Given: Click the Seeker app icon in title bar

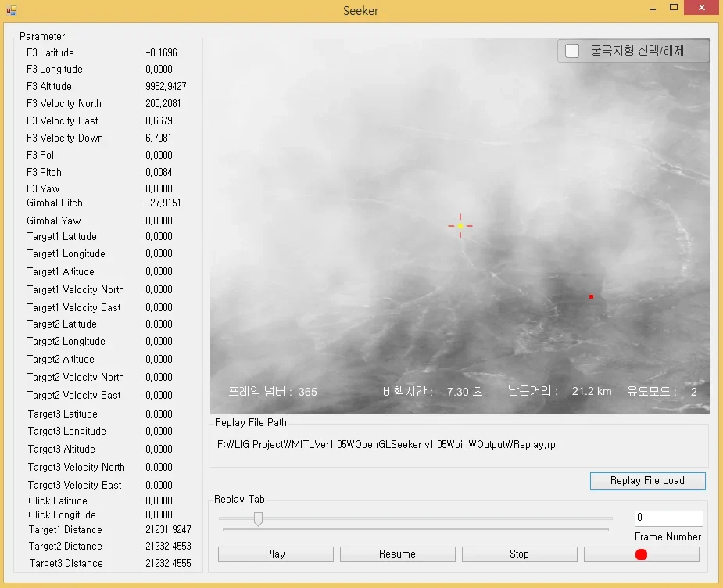Looking at the screenshot, I should tap(11, 10).
